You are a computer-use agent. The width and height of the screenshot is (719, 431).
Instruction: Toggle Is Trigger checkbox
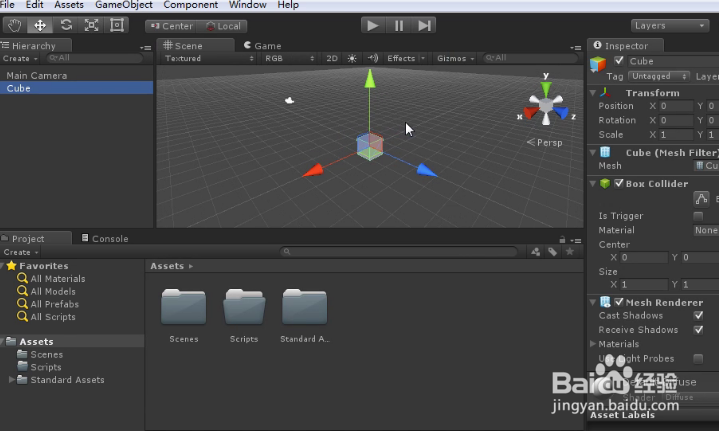(x=698, y=216)
